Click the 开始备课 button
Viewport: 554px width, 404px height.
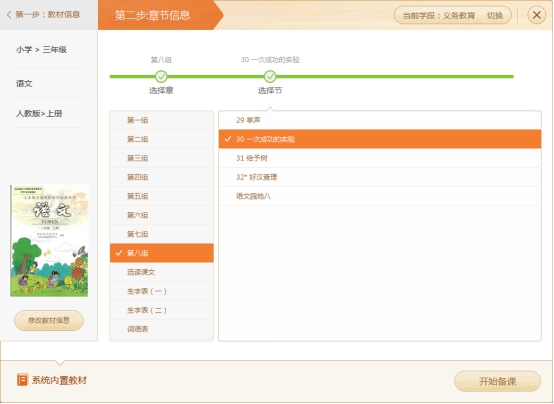[497, 381]
